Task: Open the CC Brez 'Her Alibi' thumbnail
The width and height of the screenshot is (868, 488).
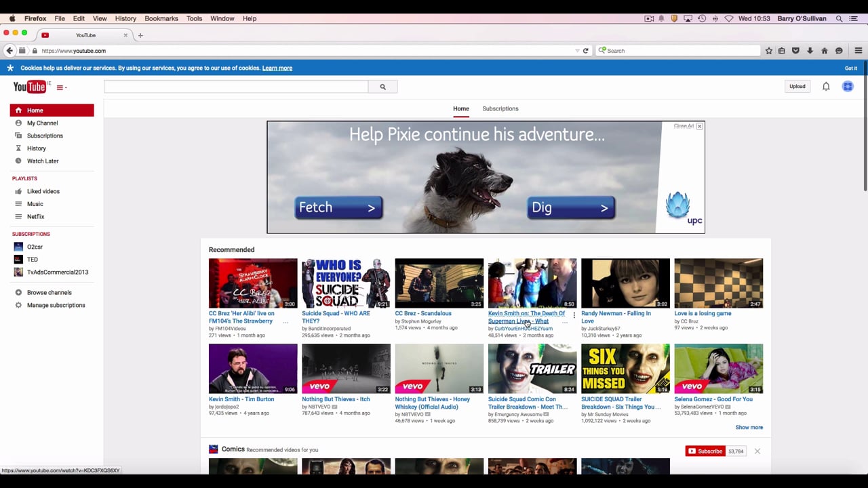Action: click(253, 283)
